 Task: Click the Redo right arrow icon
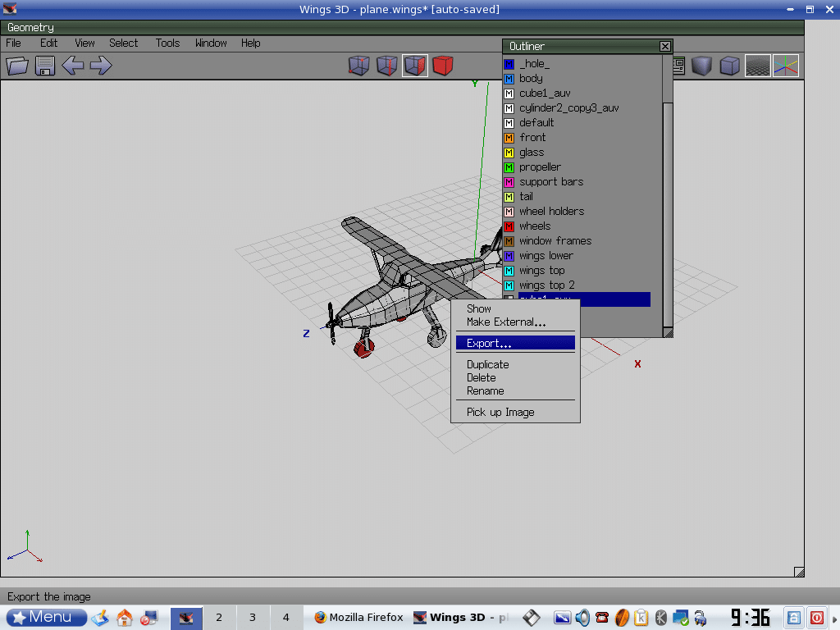(101, 66)
